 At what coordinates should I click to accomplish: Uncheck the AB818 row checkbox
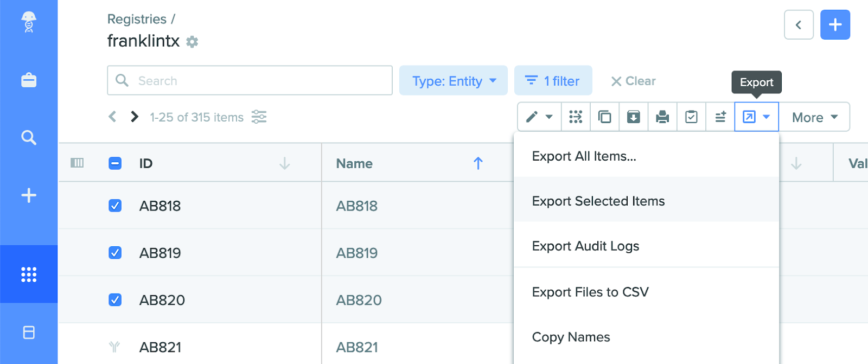115,206
